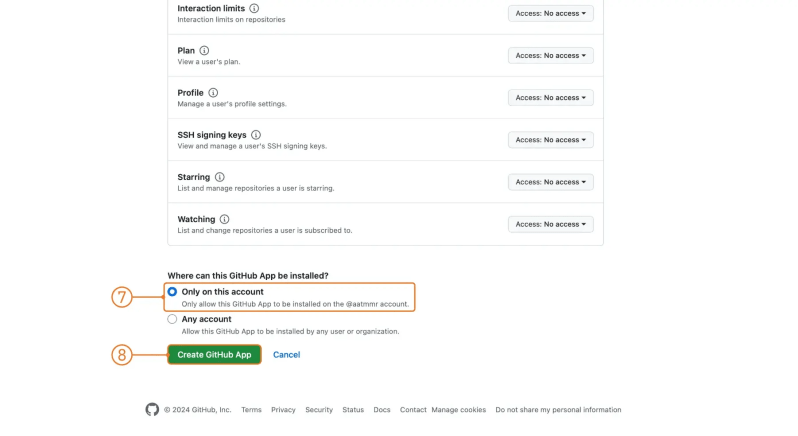
Task: Open Security footer link
Action: 319,410
